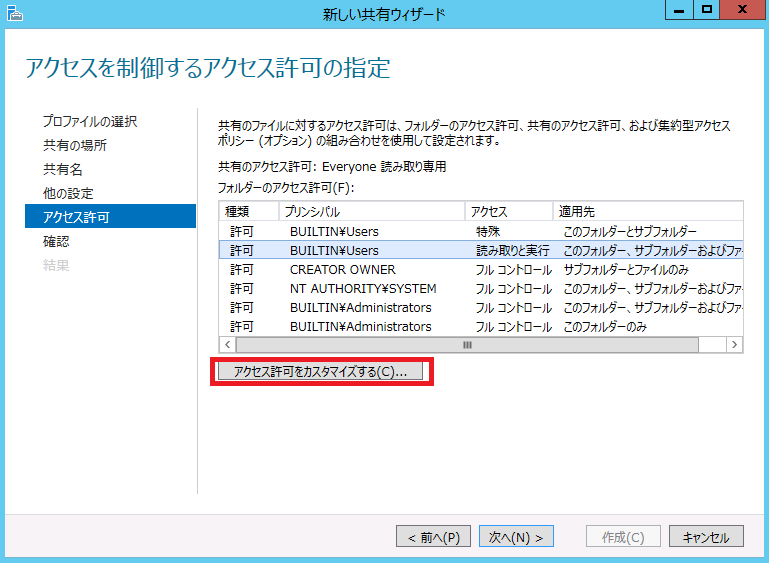The image size is (769, 563).
Task: Click scroll-right arrow of permissions list
Action: tap(734, 345)
